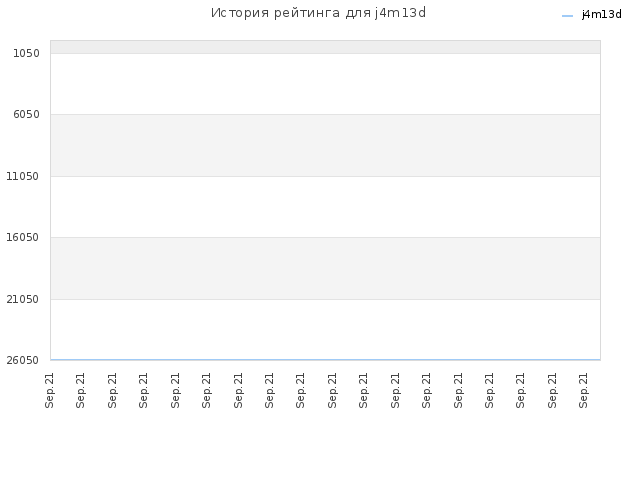This screenshot has width=640, height=480.
Task: Click the white band between 21050 and 26050
Action: (x=325, y=329)
